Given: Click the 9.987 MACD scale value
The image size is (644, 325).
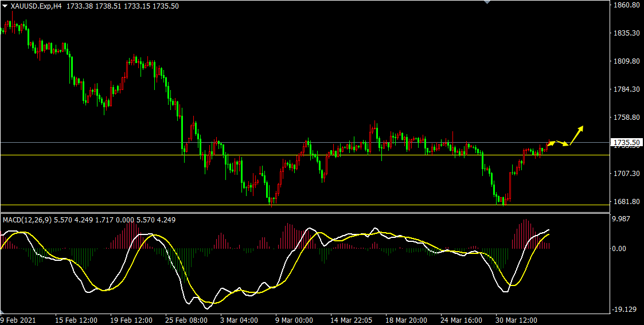Looking at the screenshot, I should tap(622, 220).
